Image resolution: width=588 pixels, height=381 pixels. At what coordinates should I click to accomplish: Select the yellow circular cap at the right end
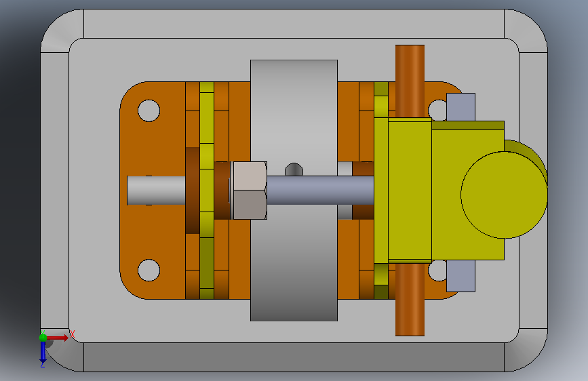pyautogui.click(x=504, y=195)
